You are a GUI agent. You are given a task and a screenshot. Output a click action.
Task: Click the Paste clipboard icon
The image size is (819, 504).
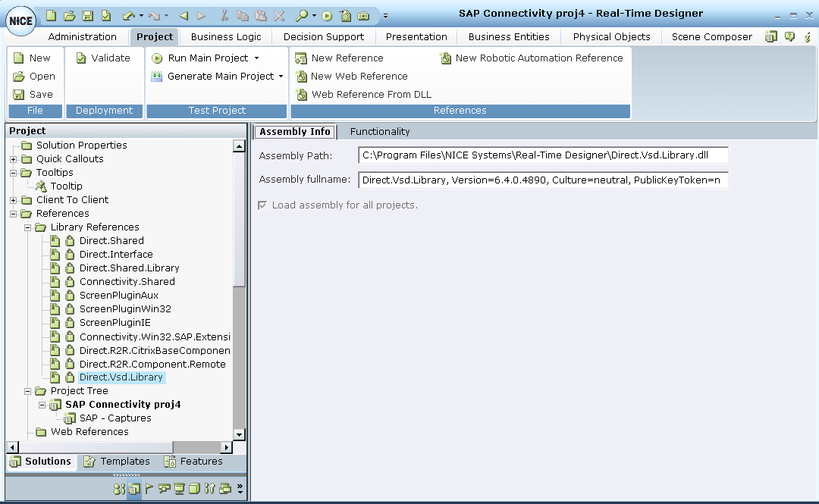pyautogui.click(x=261, y=16)
